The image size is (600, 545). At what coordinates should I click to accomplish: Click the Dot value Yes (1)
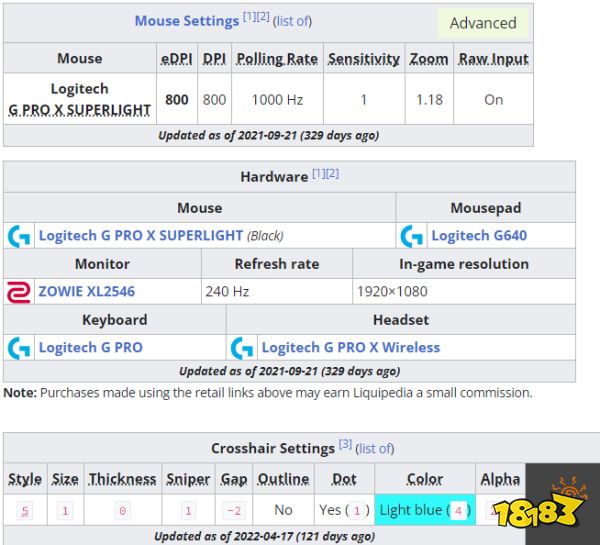[344, 510]
